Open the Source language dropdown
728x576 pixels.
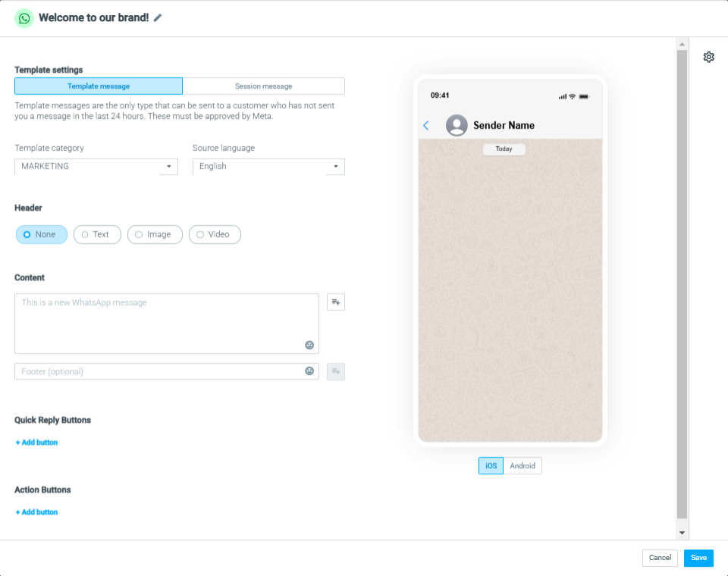(268, 167)
